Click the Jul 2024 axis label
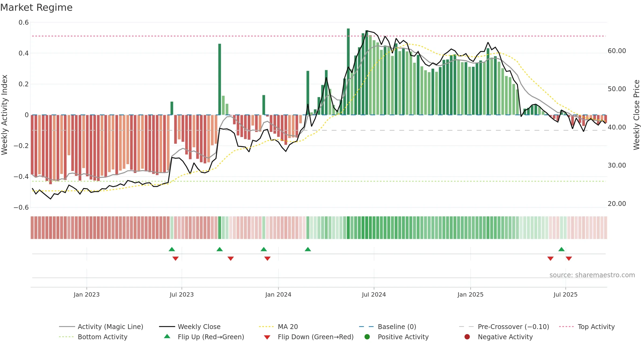 [x=374, y=294]
